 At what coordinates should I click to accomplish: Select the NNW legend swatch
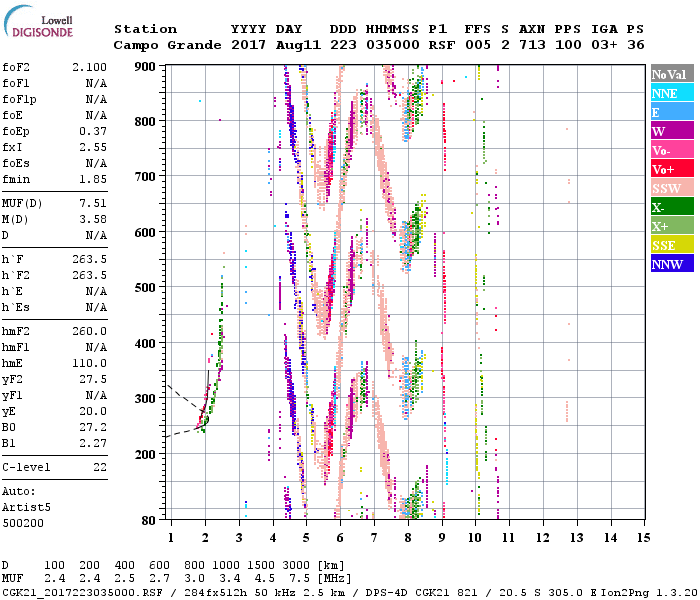tap(672, 263)
